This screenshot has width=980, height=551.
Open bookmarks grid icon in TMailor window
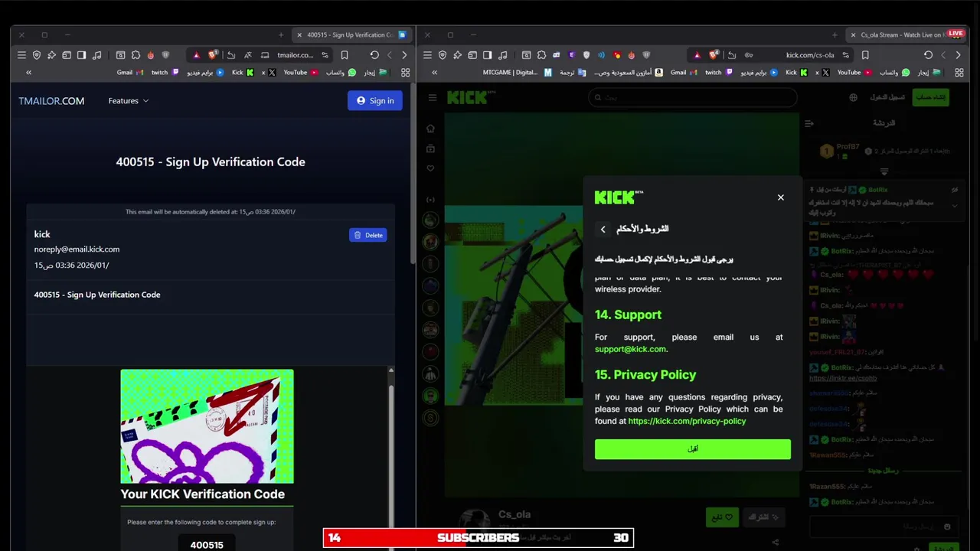tap(405, 73)
